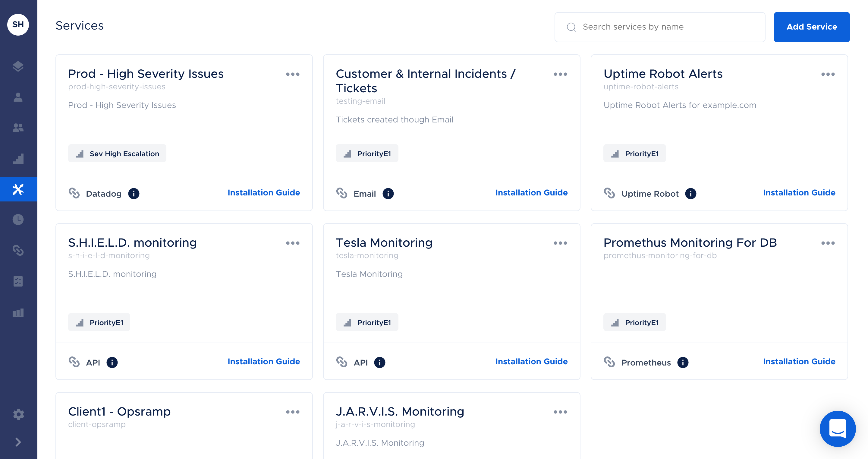Click the settings gear in sidebar
Screen dimensions: 868x459
18,414
